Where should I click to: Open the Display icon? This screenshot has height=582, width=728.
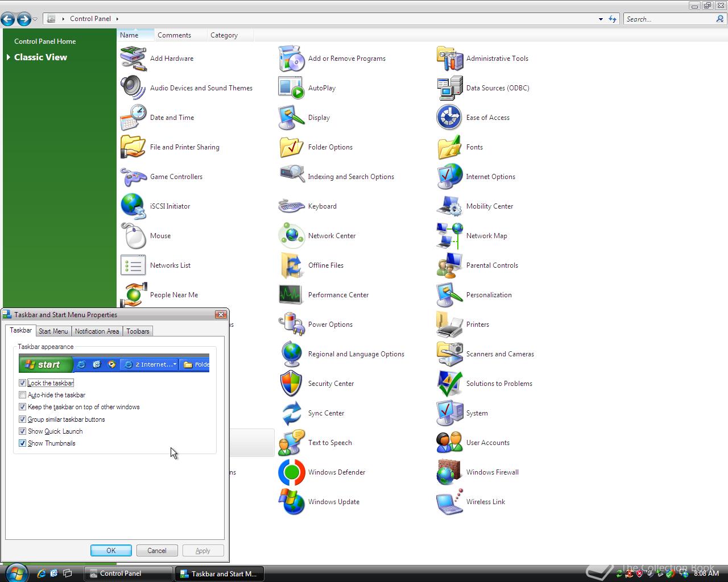pos(292,118)
